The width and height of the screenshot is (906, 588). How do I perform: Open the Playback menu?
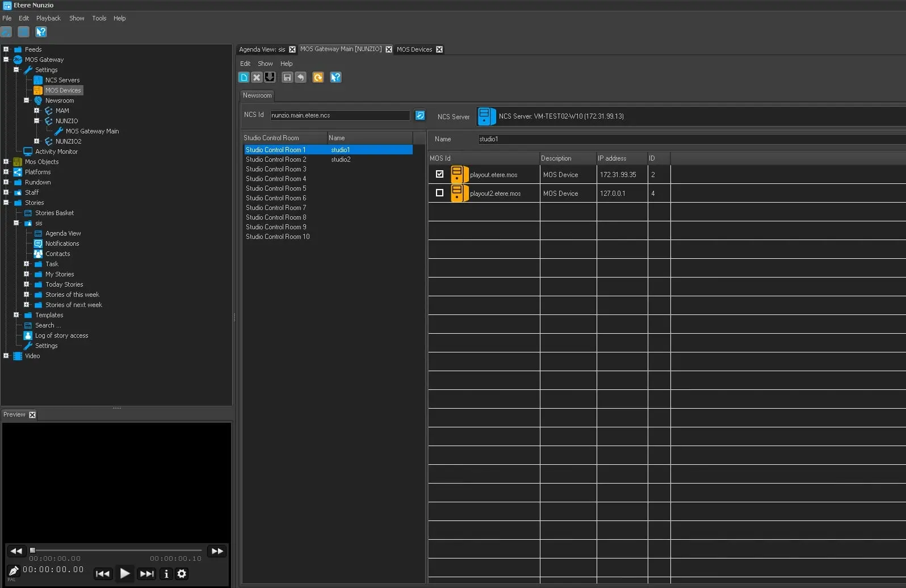click(x=48, y=18)
